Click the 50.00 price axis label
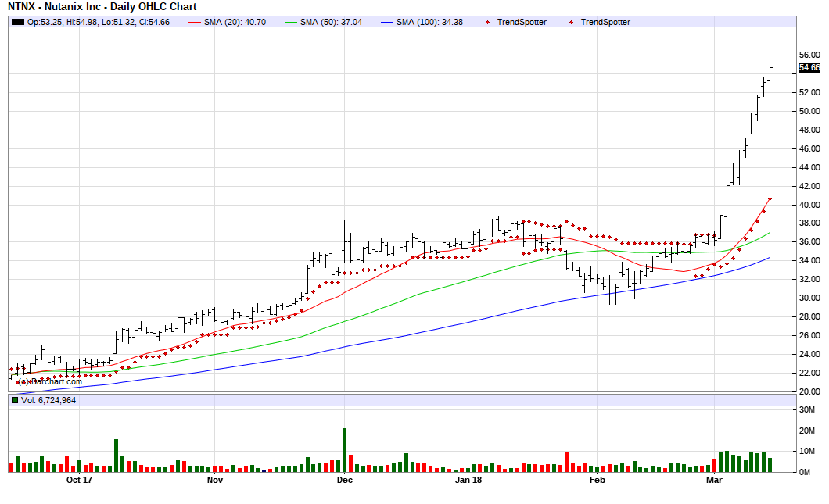This screenshot has height=504, width=829. [x=809, y=111]
